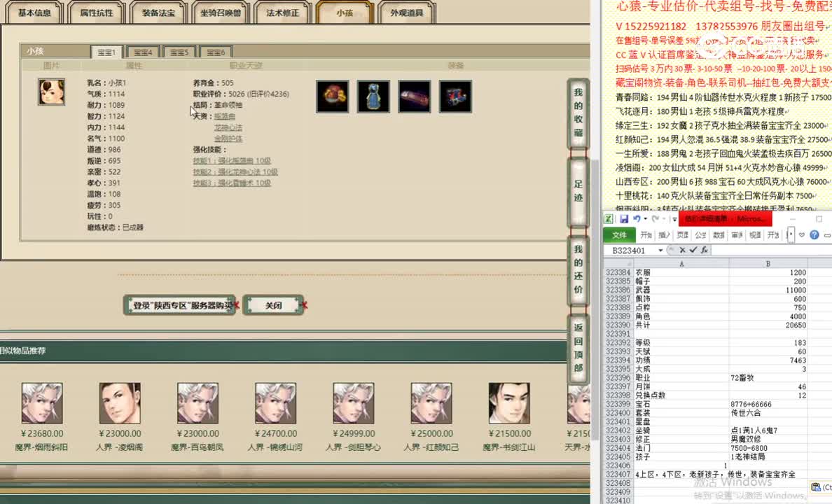Open the Undo history dropdown arrow
This screenshot has height=504, width=832.
[645, 218]
